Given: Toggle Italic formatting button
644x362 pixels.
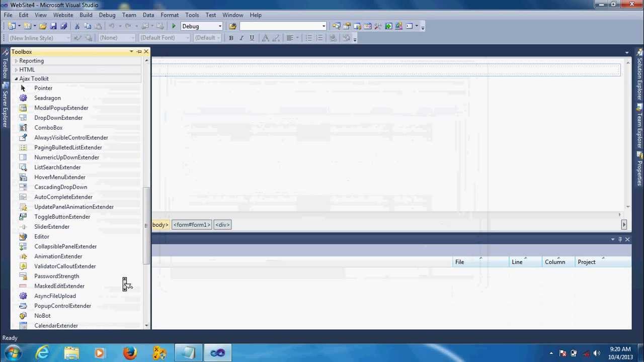Looking at the screenshot, I should pyautogui.click(x=242, y=38).
